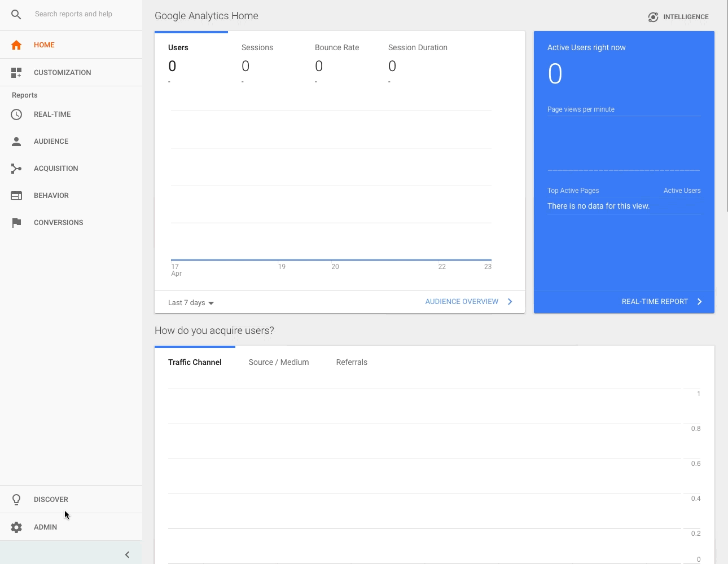Select the Acquisition arrows icon
Screen dimensions: 728x564
[x=16, y=169]
